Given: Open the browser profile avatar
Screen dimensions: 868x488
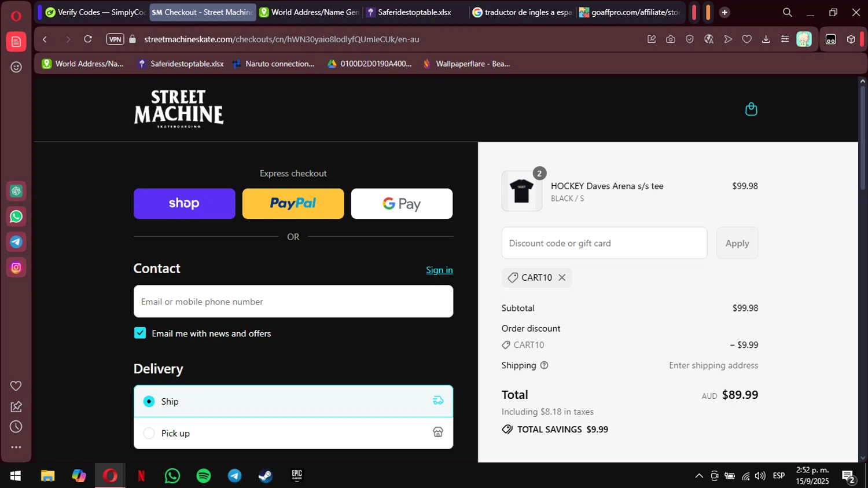Looking at the screenshot, I should pyautogui.click(x=804, y=39).
